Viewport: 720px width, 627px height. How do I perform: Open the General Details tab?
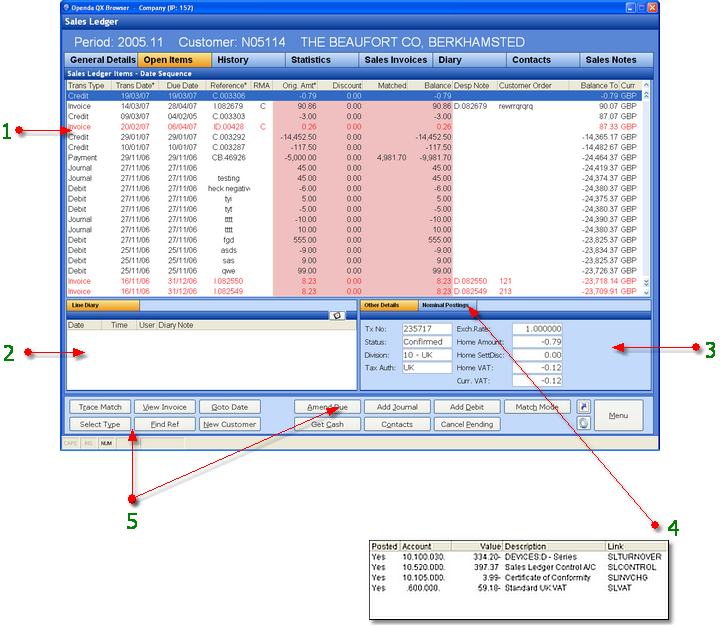pyautogui.click(x=101, y=60)
